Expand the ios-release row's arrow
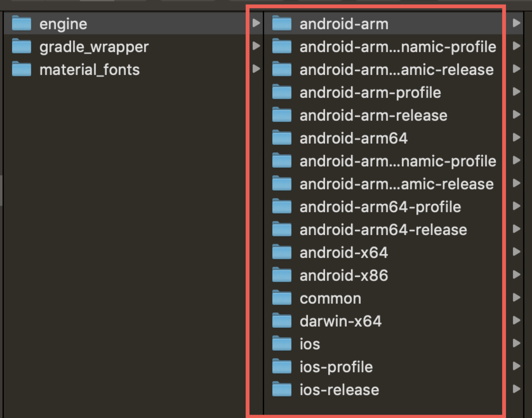This screenshot has height=418, width=532. click(x=517, y=389)
